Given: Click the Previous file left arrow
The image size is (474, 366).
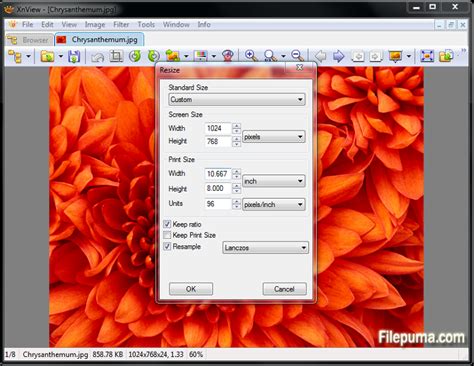Looking at the screenshot, I should tap(320, 56).
